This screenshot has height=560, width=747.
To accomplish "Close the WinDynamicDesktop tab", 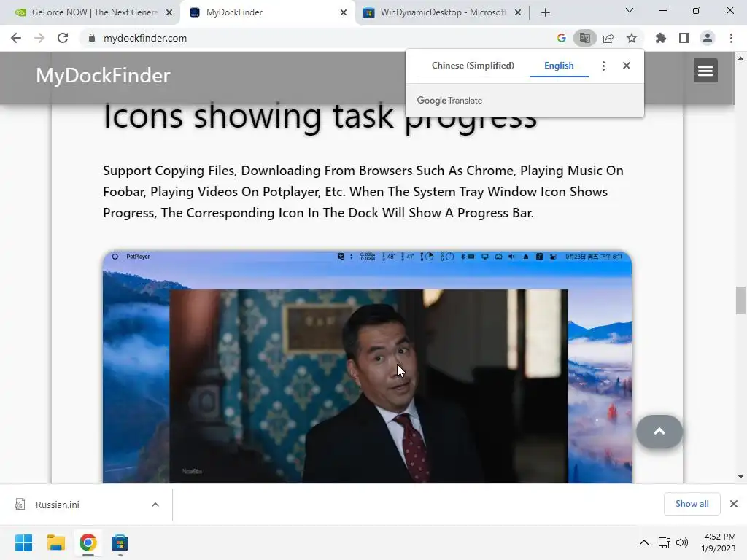I will pyautogui.click(x=518, y=12).
